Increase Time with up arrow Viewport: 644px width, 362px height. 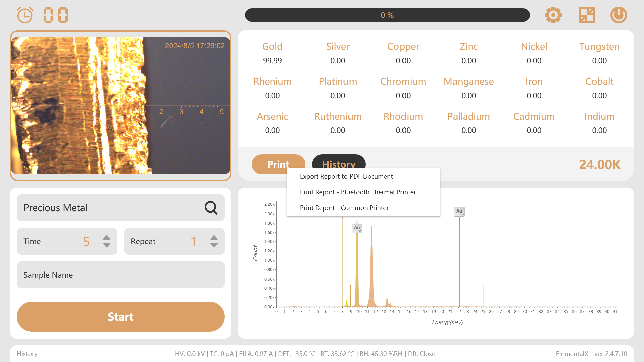tap(107, 237)
